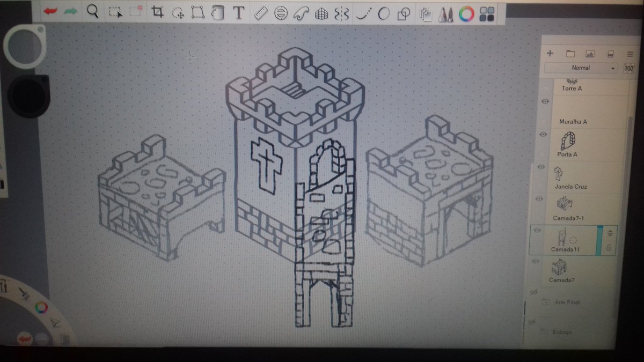Open the layer panel hamburger menu
Image resolution: width=644 pixels, height=362 pixels.
pyautogui.click(x=630, y=54)
